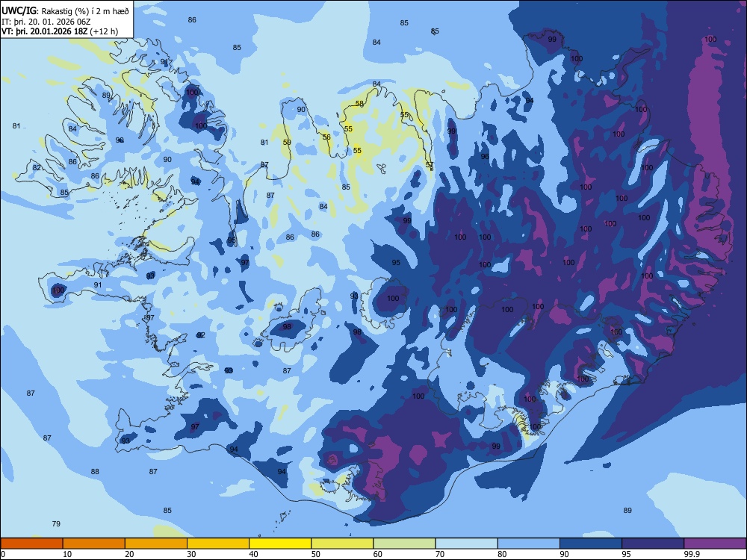Click the dark indigo 95–99.9 legend swatch

[x=653, y=544]
